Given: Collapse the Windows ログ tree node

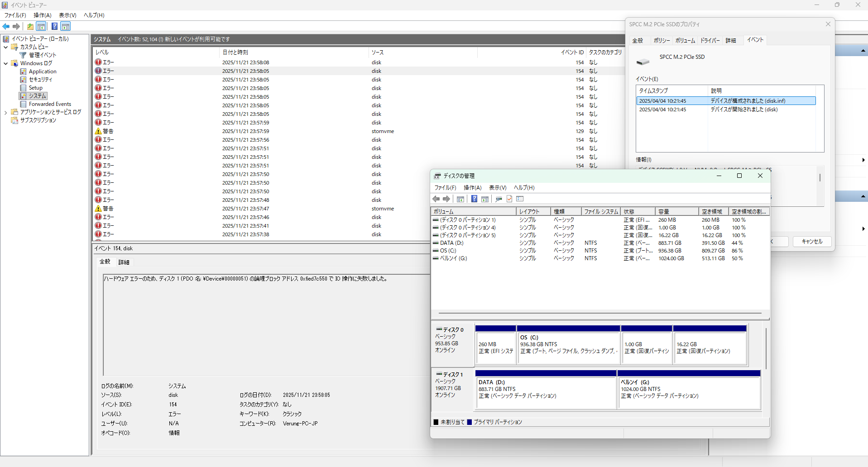Looking at the screenshot, I should [x=5, y=63].
